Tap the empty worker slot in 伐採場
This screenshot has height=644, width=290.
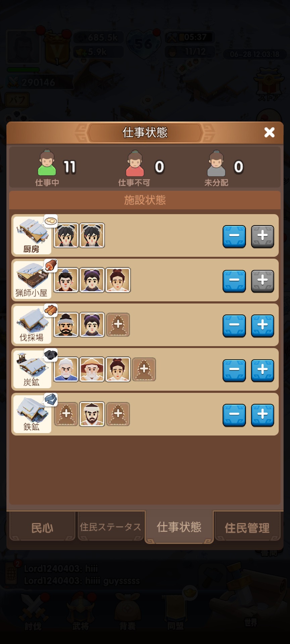(118, 325)
